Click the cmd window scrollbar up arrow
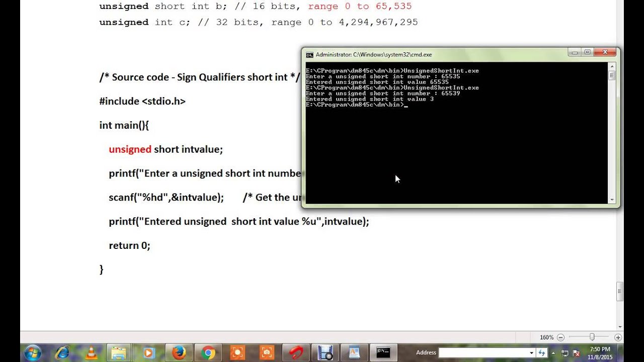The height and width of the screenshot is (362, 644). (612, 66)
